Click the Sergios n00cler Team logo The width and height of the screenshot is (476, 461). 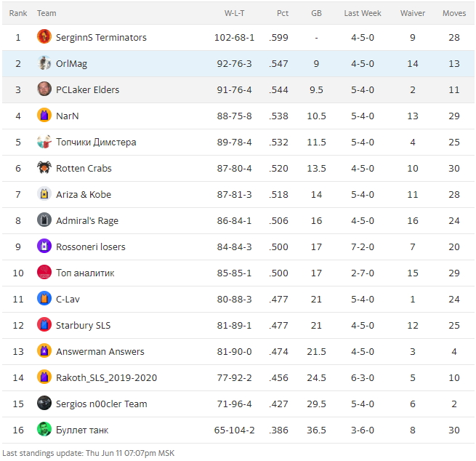(x=44, y=404)
